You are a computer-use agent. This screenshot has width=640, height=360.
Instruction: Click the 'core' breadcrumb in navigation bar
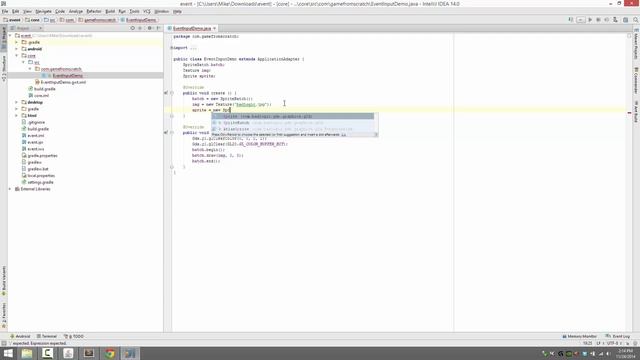[33, 20]
